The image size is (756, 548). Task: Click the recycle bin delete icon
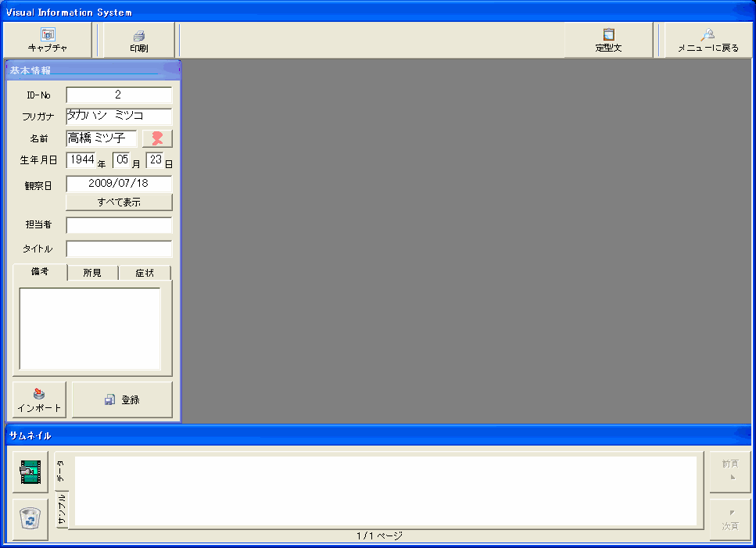(x=30, y=518)
